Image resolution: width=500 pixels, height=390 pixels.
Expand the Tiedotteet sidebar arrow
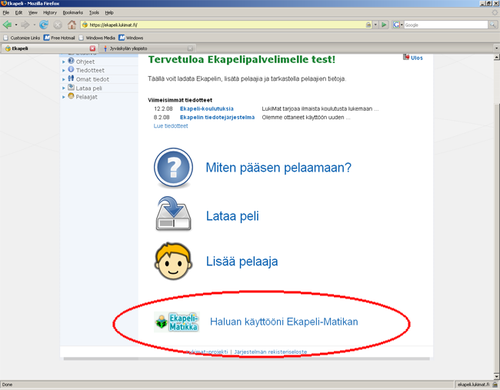click(64, 70)
